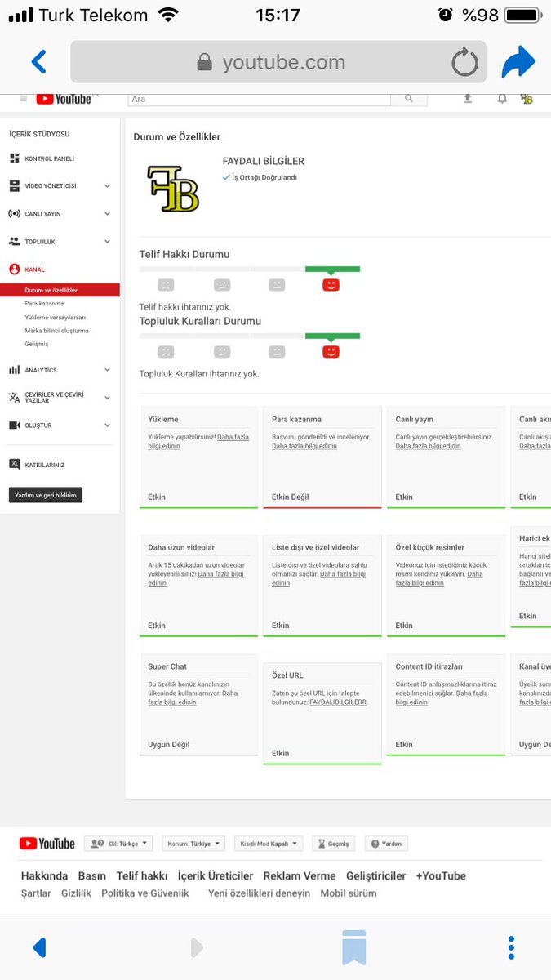Click the Canlı Yayın broadcast icon
This screenshot has width=551, height=980.
click(x=14, y=214)
